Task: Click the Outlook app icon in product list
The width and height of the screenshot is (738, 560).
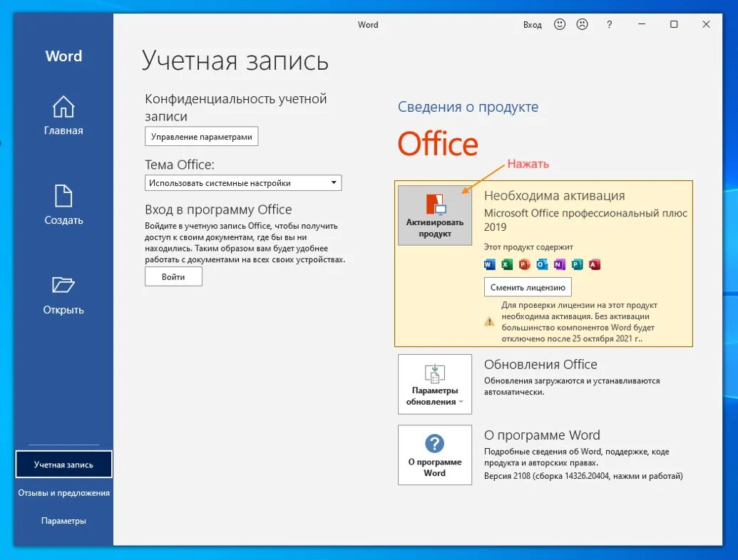Action: tap(542, 264)
